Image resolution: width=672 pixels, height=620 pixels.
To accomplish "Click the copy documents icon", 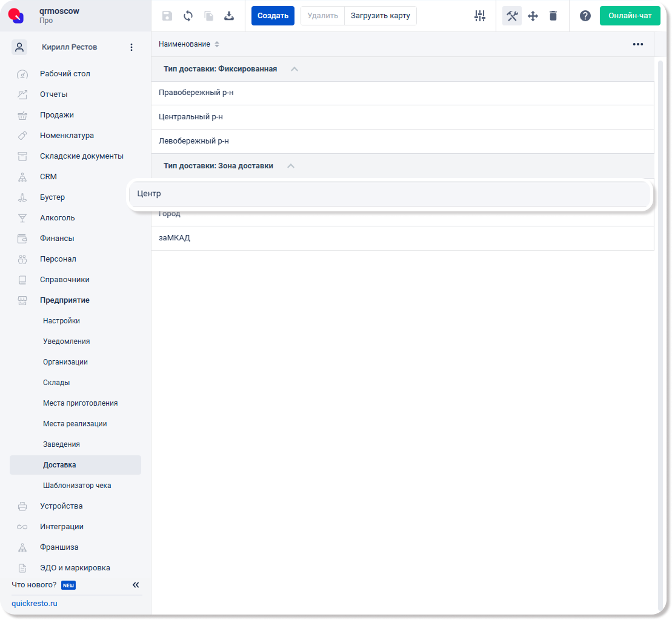I will tap(208, 16).
